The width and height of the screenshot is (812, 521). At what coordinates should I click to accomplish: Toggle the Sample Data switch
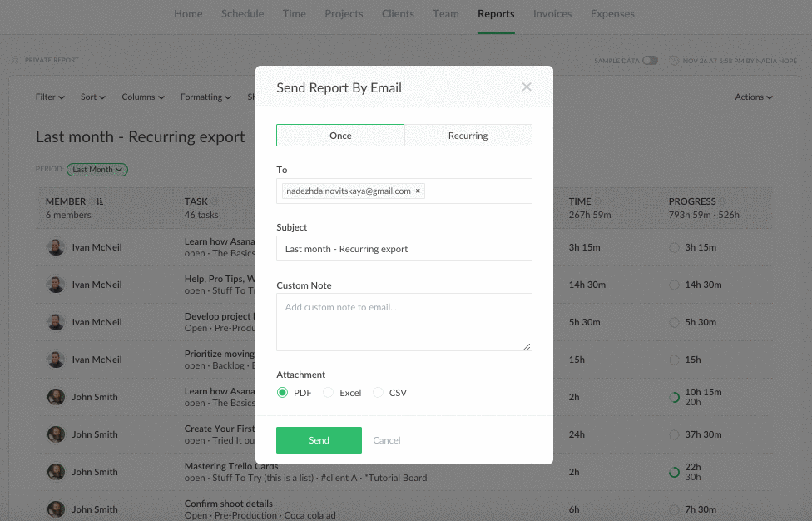tap(650, 61)
